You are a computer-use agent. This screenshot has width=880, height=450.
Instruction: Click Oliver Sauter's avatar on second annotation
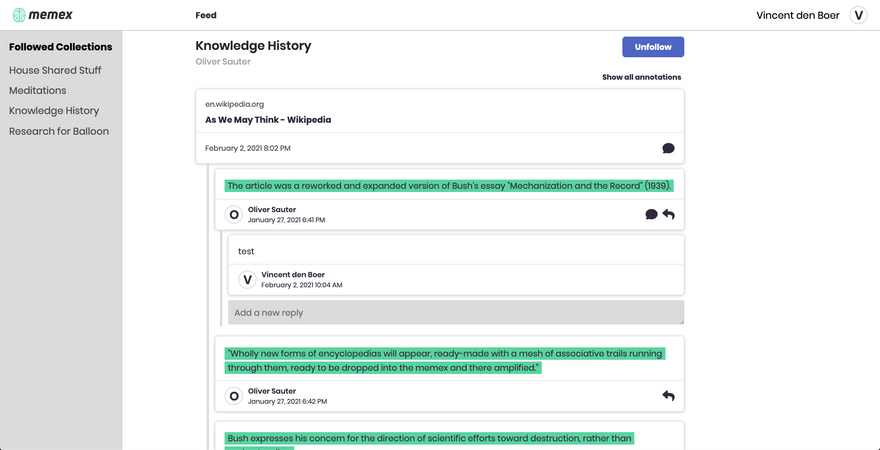click(234, 396)
